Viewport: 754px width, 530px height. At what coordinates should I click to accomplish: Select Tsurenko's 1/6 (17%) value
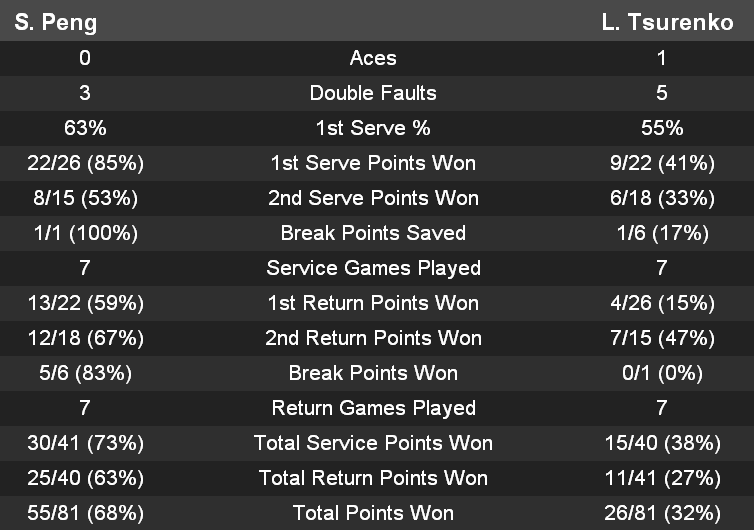click(662, 233)
